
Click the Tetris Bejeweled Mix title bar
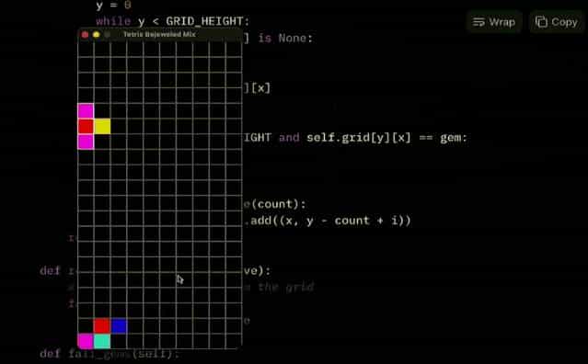[x=160, y=34]
